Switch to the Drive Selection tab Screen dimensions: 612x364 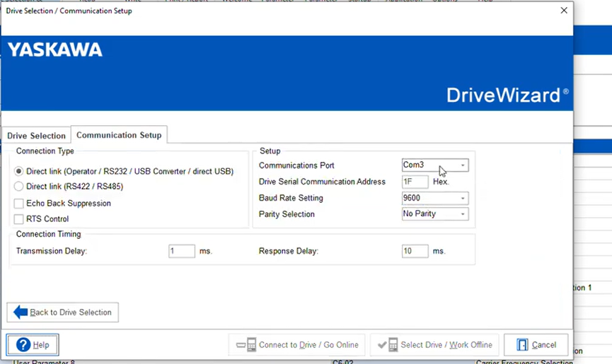(36, 136)
